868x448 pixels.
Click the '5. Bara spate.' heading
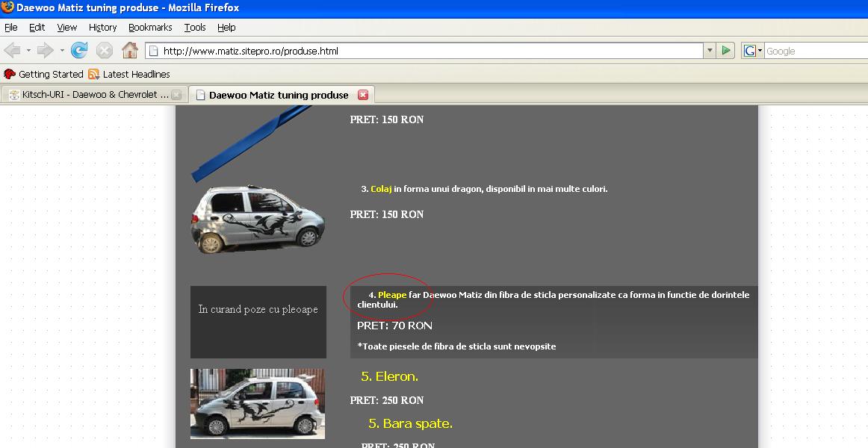point(410,423)
